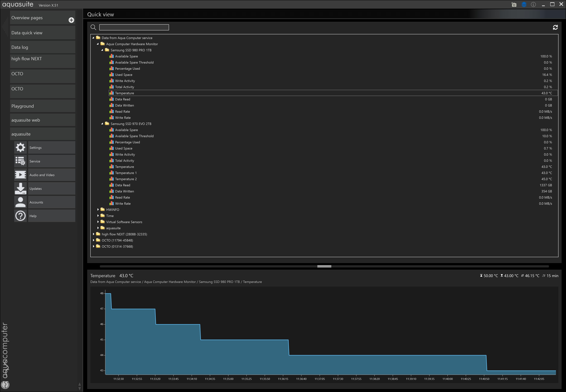This screenshot has width=566, height=392.
Task: Click the Service list-gear icon
Action: [x=20, y=161]
